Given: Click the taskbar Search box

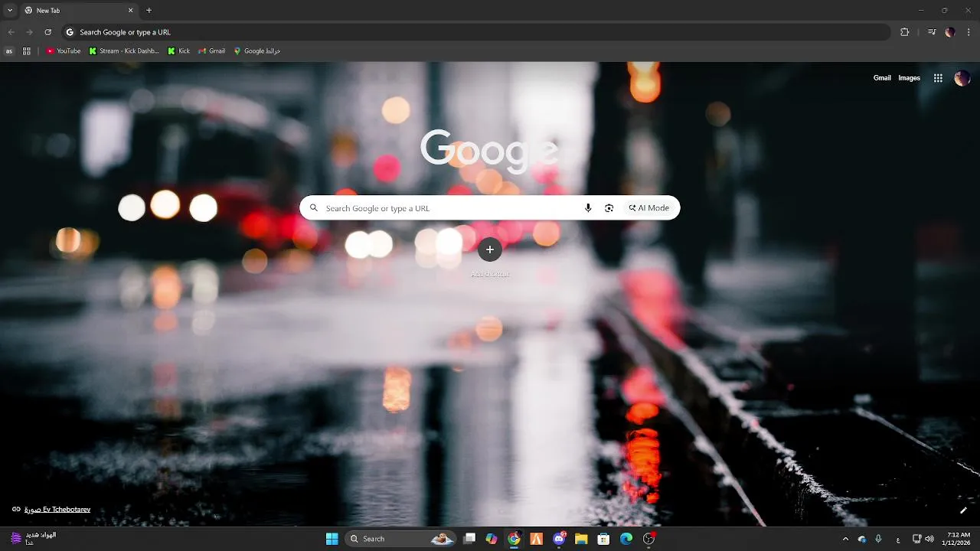Looking at the screenshot, I should [x=400, y=539].
